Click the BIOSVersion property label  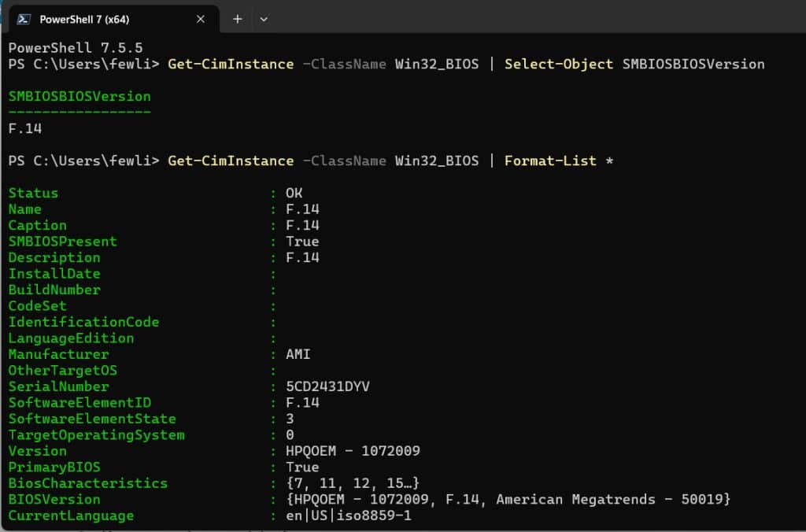(x=54, y=500)
